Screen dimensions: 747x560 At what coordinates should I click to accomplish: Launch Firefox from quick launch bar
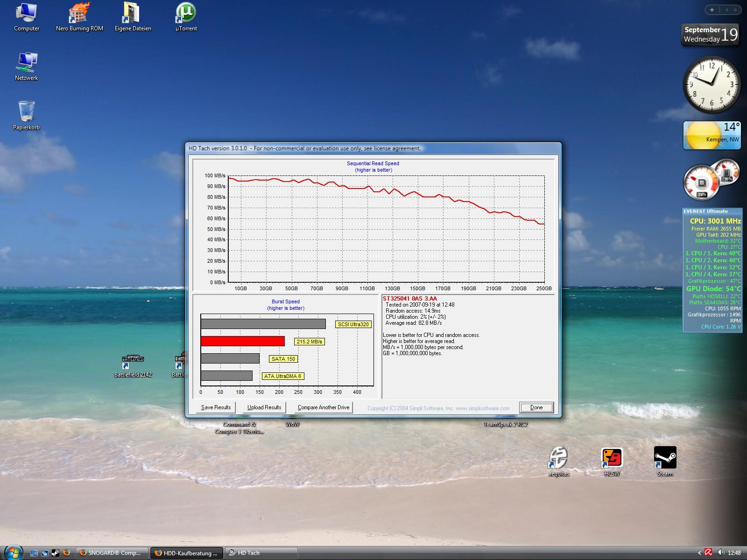[66, 553]
